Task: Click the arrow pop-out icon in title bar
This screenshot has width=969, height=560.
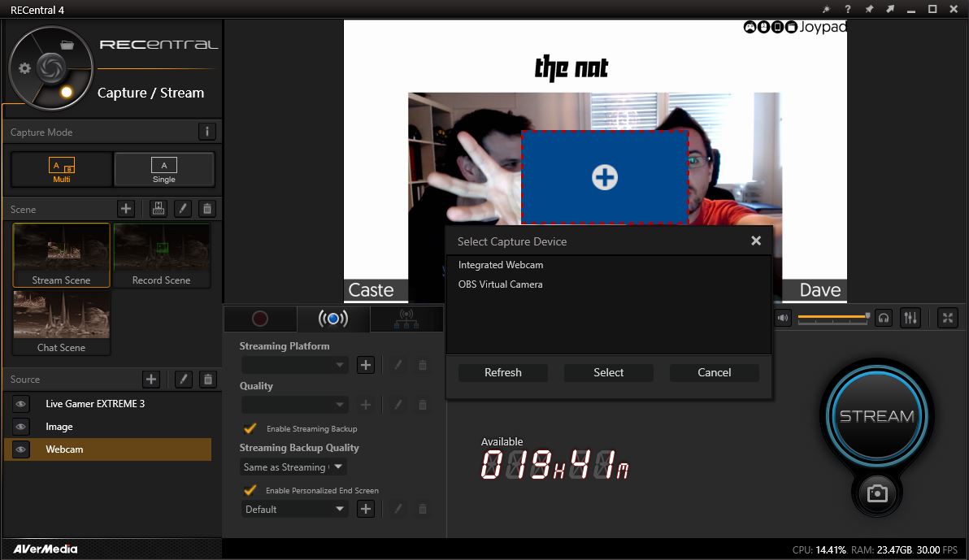Action: (x=890, y=9)
